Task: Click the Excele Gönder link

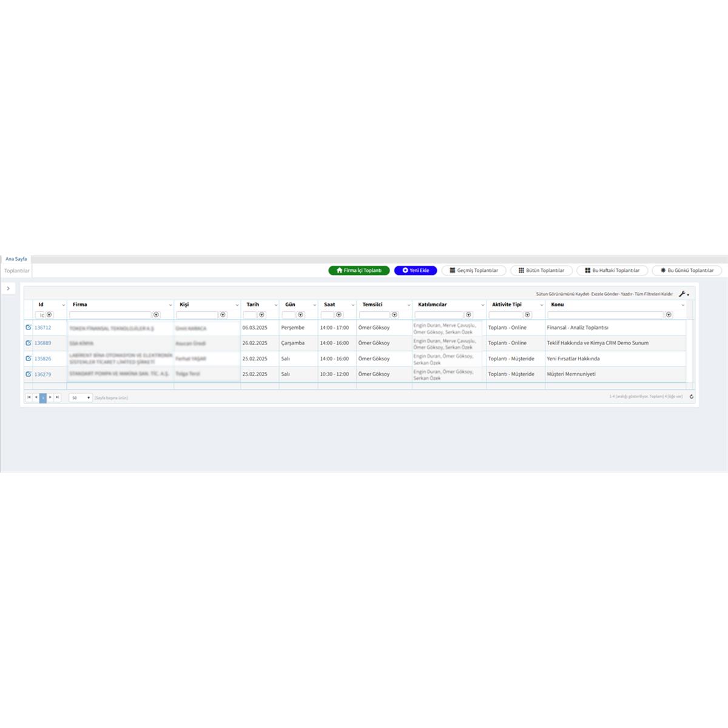Action: (605, 294)
